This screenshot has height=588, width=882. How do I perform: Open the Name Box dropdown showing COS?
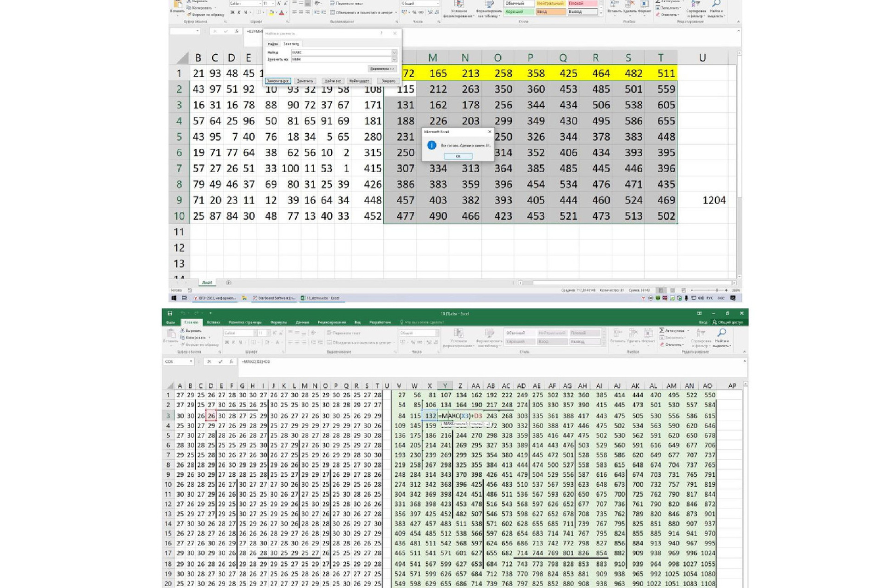tap(191, 362)
